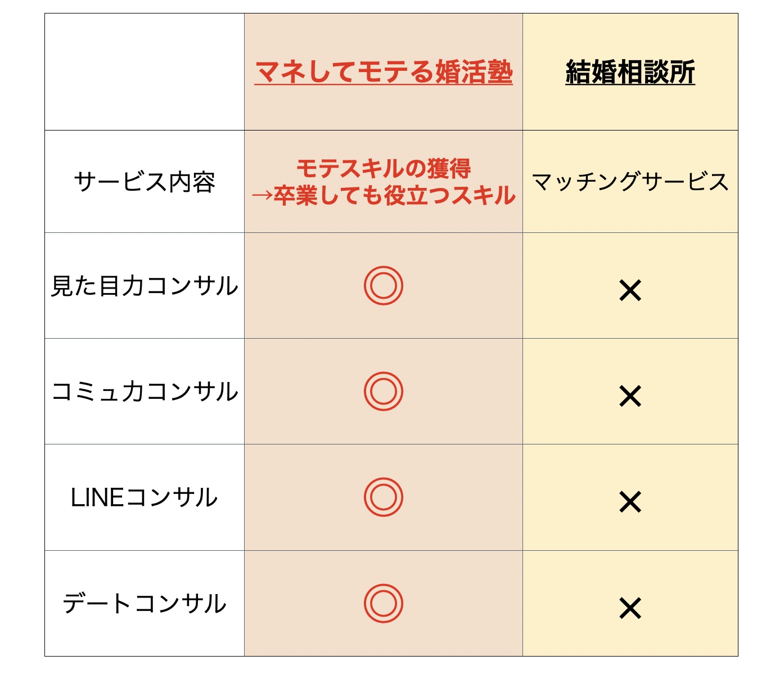Click the X mark in コミュ力コンサル row
The image size is (784, 674).
point(630,396)
